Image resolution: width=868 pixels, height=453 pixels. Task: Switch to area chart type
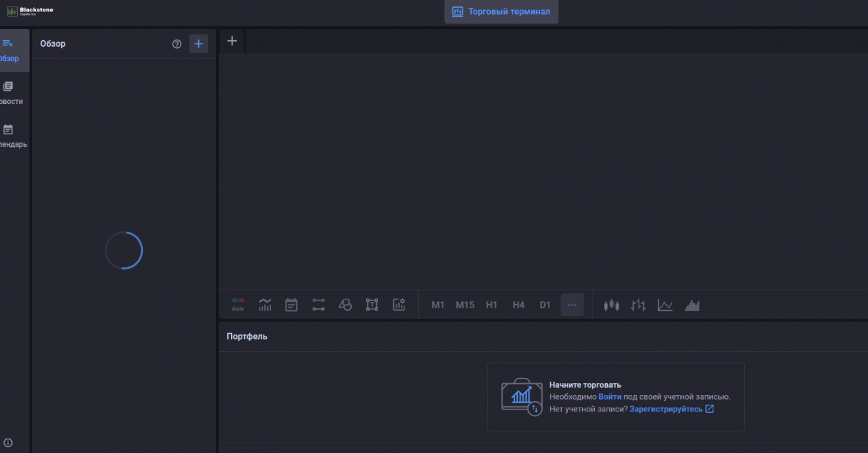pyautogui.click(x=692, y=305)
